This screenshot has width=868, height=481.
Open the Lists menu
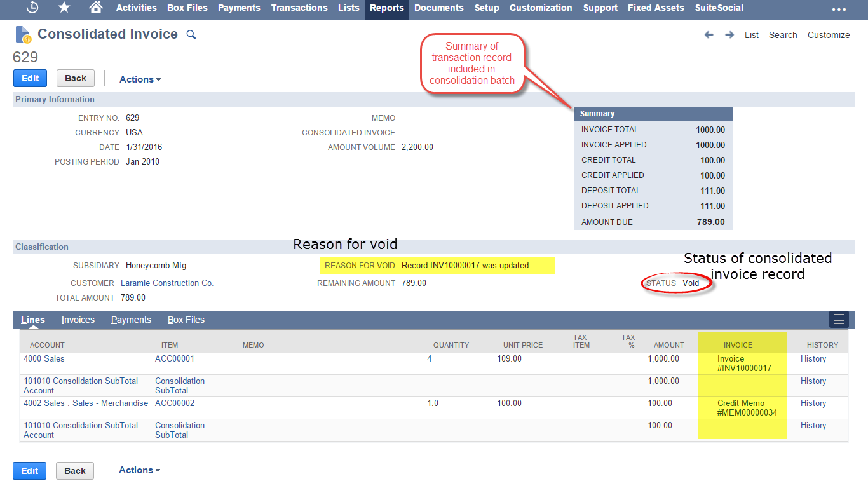[349, 8]
